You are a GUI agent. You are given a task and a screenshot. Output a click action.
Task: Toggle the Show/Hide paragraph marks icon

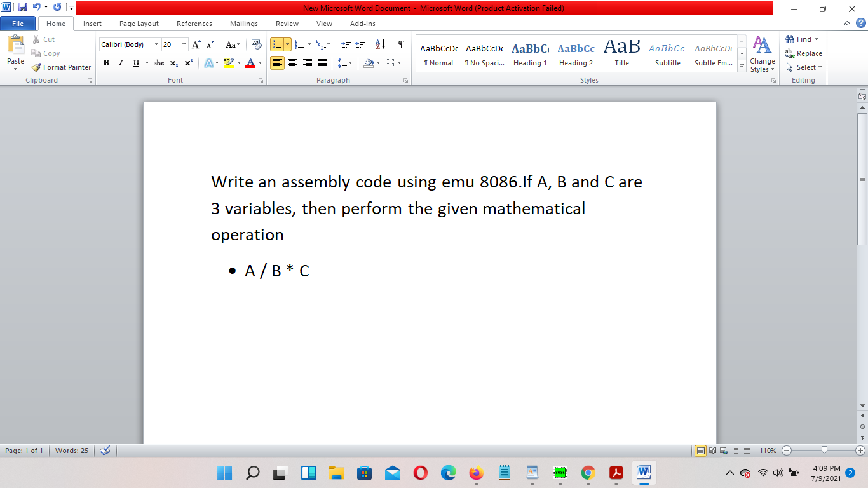pyautogui.click(x=400, y=44)
